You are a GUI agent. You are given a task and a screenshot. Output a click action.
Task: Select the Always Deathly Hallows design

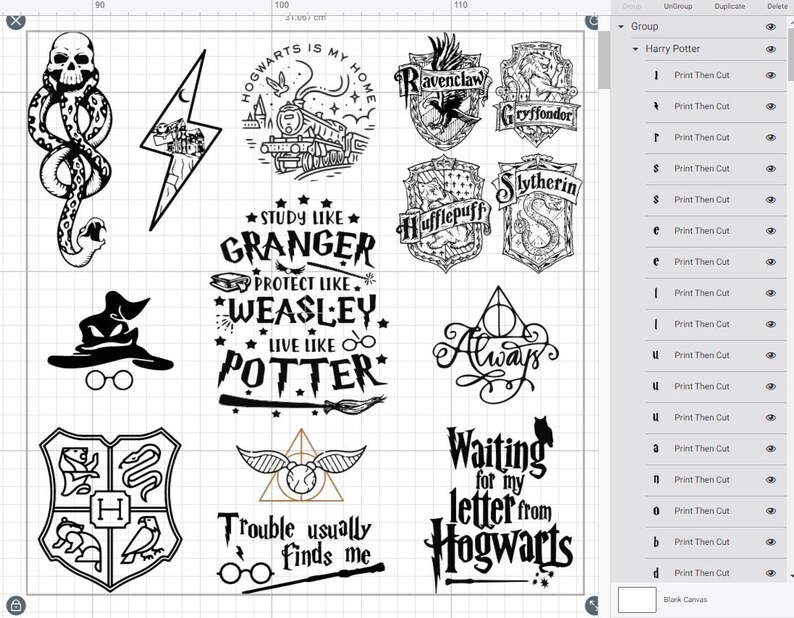pyautogui.click(x=495, y=345)
